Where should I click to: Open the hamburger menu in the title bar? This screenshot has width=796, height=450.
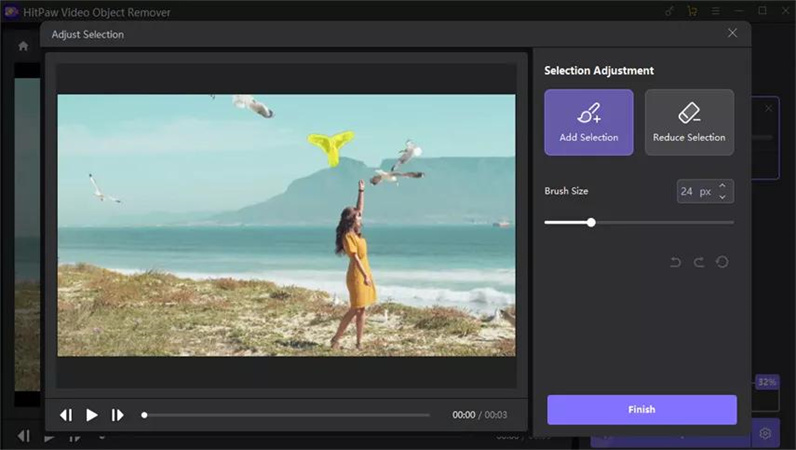click(715, 11)
